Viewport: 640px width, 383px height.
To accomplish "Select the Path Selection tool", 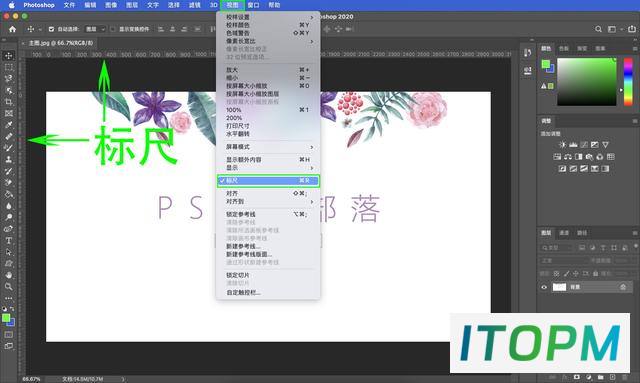I will 9,252.
